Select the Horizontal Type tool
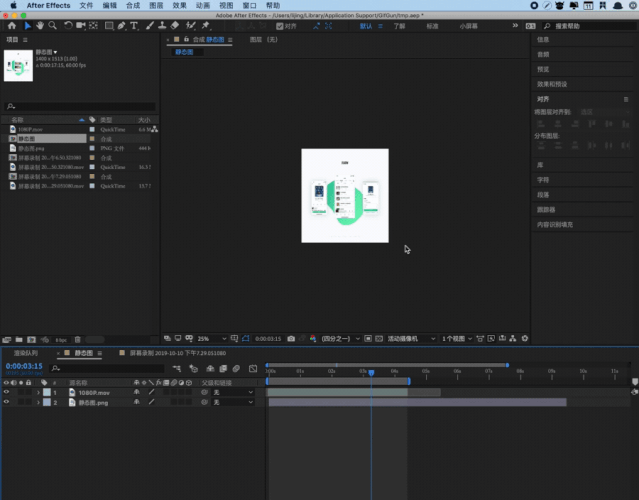Image resolution: width=639 pixels, height=500 pixels. tap(134, 26)
